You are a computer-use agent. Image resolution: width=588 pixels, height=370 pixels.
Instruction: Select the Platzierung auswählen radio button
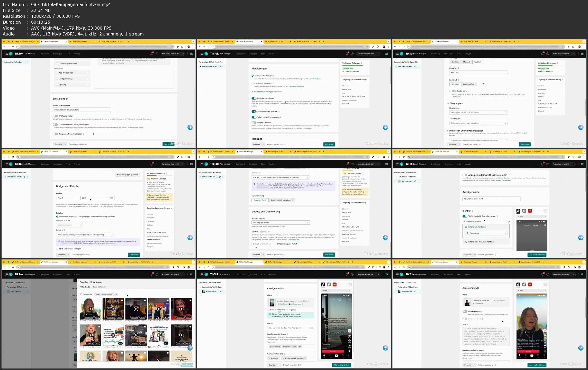(253, 83)
